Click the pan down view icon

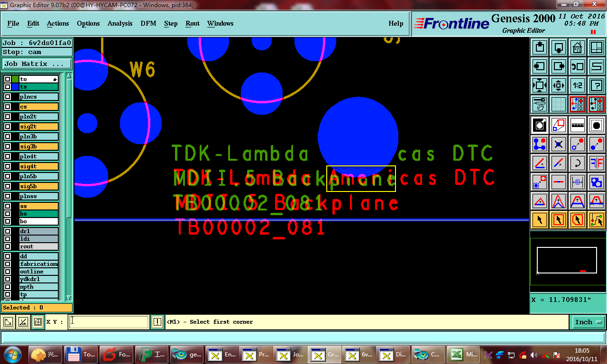point(559,47)
